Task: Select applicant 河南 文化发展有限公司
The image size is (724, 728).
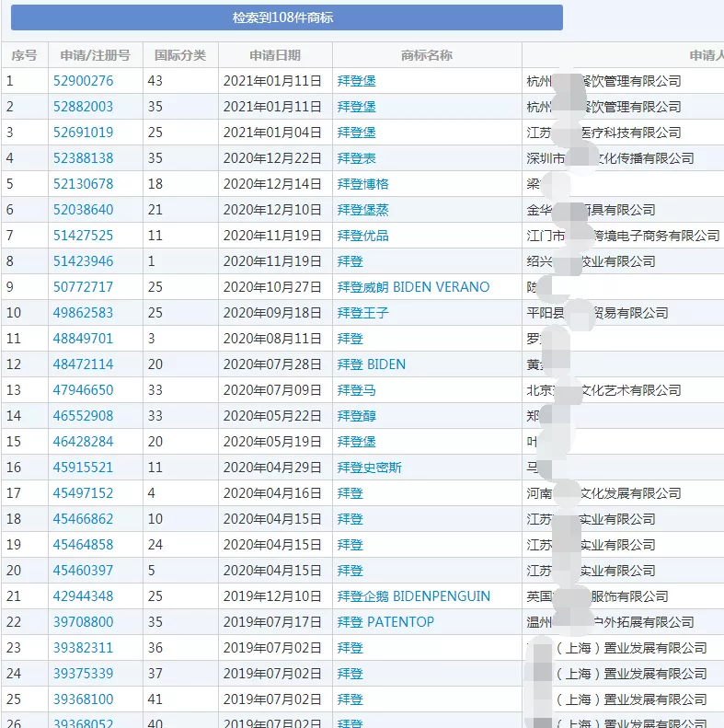Action: click(x=603, y=493)
